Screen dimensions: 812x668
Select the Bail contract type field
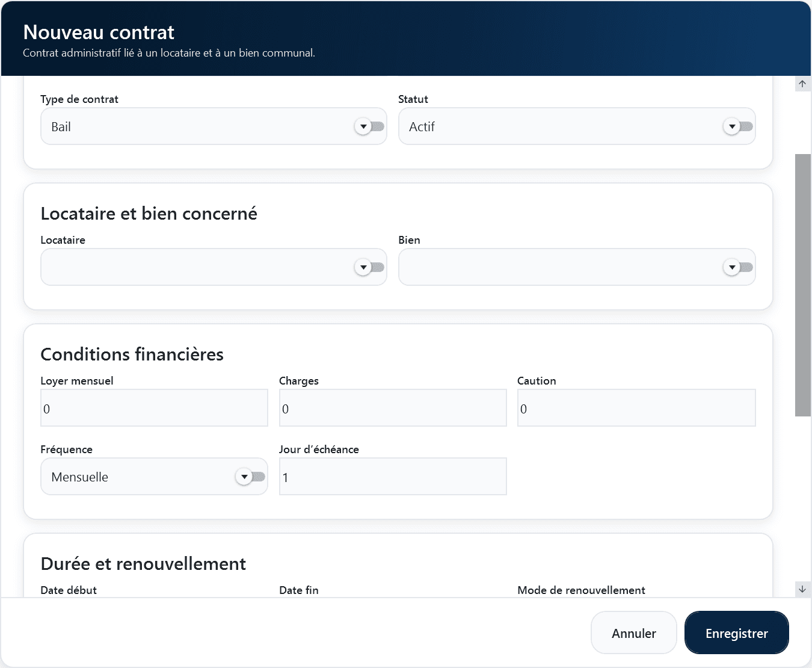(x=214, y=126)
